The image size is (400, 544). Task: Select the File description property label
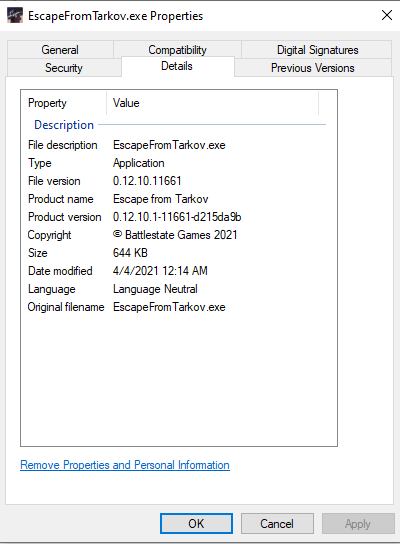pos(63,145)
